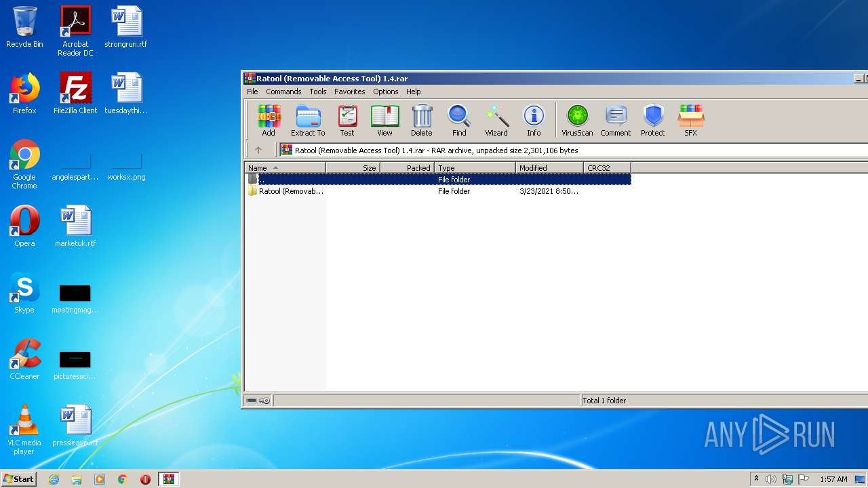Sort list by Packed column header
This screenshot has width=868, height=488.
(x=408, y=168)
